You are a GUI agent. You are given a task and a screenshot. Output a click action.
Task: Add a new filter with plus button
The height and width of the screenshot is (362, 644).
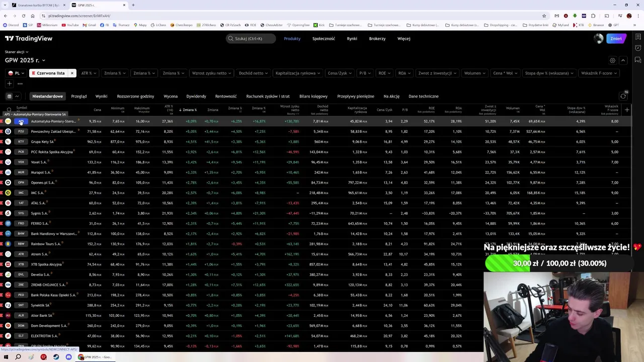pos(9,83)
